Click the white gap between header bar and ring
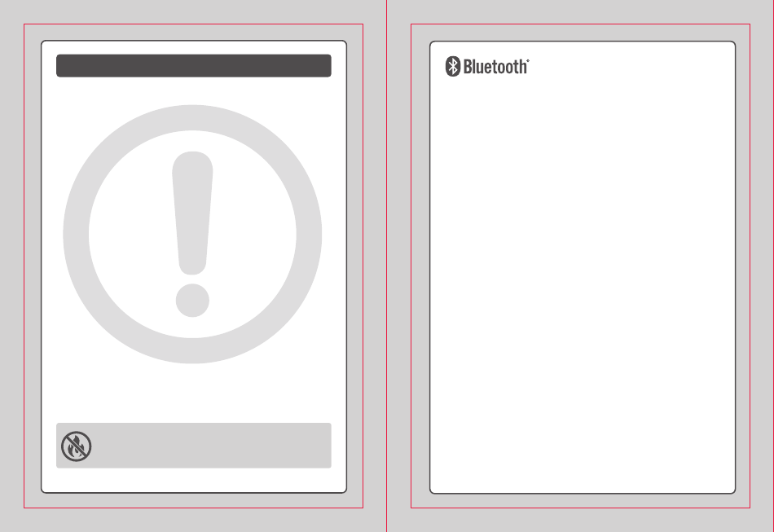 tap(194, 90)
